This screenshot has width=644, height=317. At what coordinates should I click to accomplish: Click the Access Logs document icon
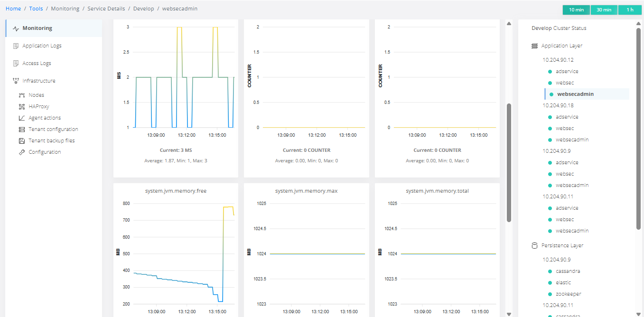point(16,64)
